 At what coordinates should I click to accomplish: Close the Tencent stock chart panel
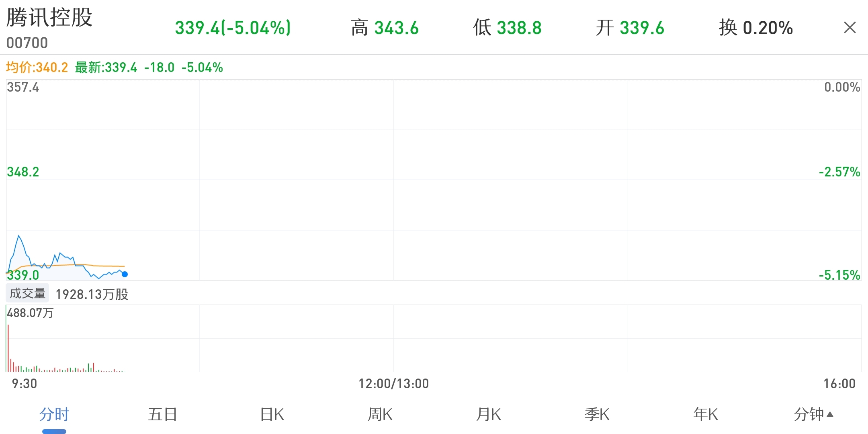tap(850, 28)
